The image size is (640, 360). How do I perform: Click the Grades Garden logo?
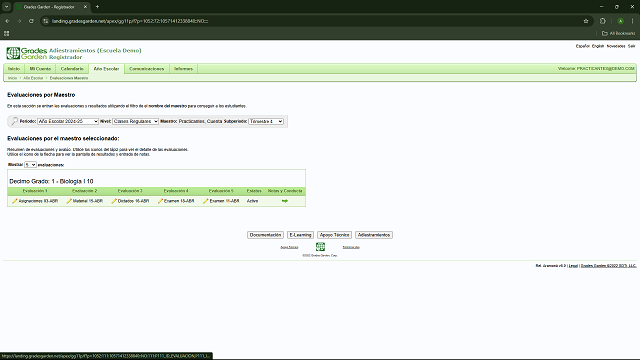pos(27,53)
